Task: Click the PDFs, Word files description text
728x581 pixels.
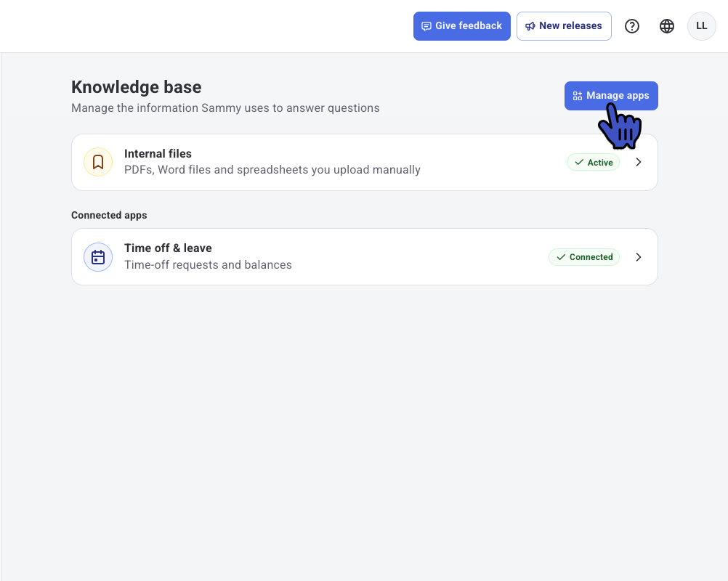Action: (x=272, y=170)
